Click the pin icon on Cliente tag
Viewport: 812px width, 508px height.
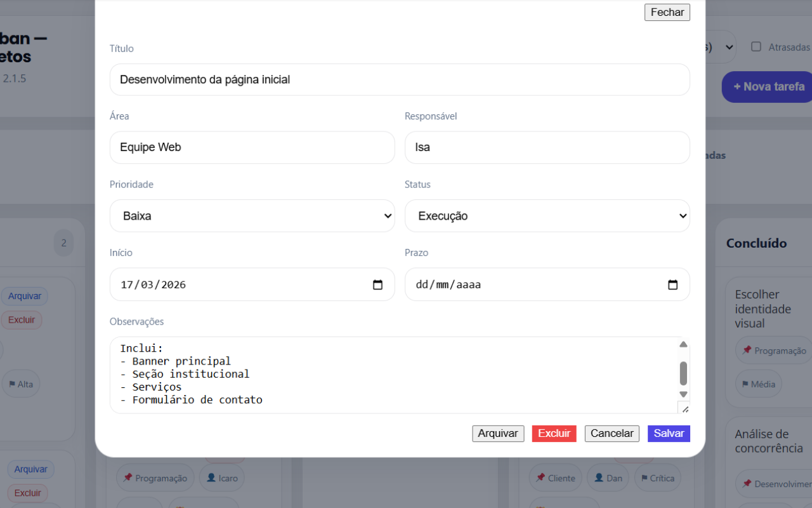540,478
